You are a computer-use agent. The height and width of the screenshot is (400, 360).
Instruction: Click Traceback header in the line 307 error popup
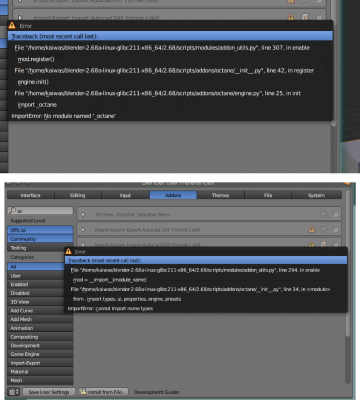(170, 36)
